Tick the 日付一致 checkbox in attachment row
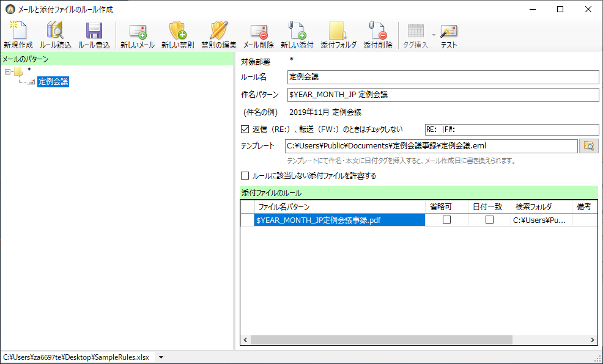This screenshot has width=603, height=364. [x=489, y=220]
